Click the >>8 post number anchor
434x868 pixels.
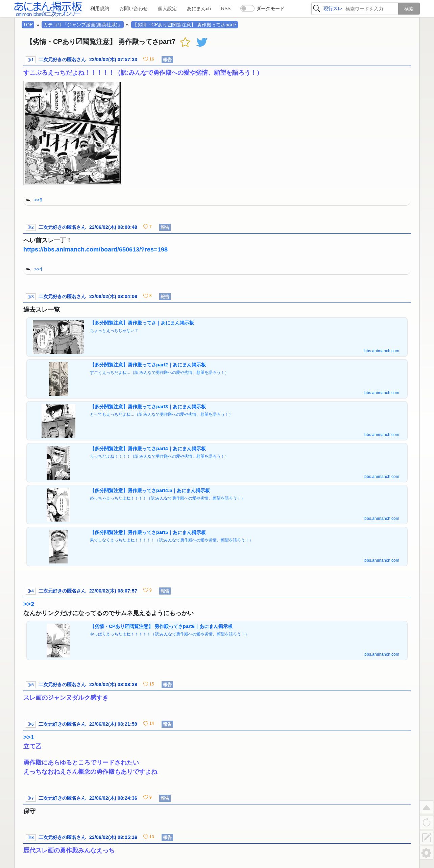31,838
